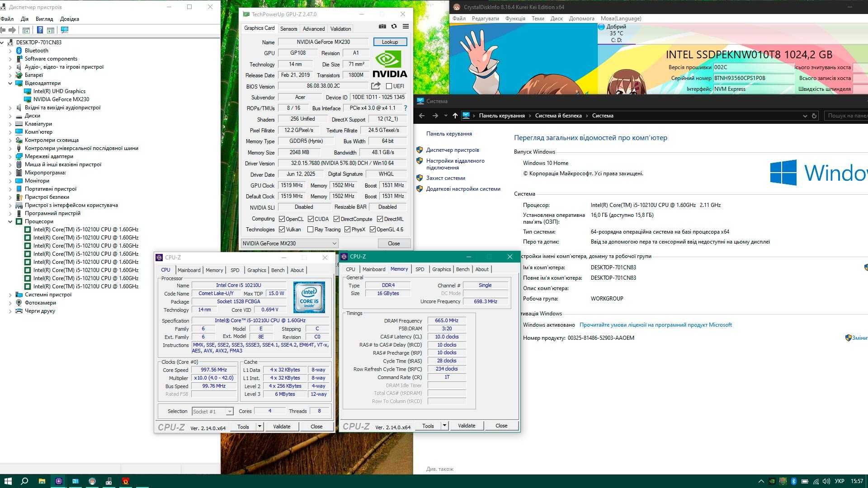This screenshot has width=868, height=488.
Task: Open Tools dropdown arrow in CPU-Z Memory window
Action: click(444, 425)
